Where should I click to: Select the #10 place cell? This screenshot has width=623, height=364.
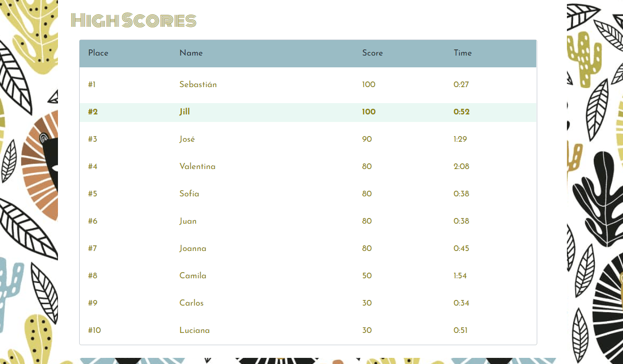coord(94,331)
